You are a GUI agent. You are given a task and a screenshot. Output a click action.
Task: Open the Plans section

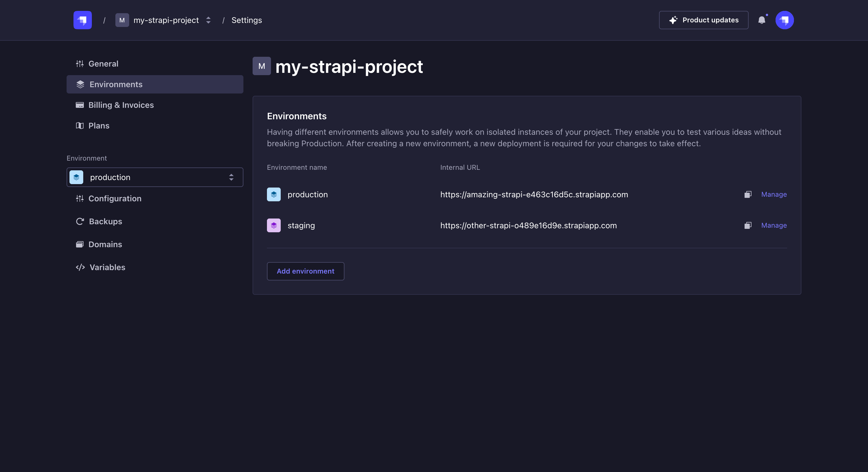click(155, 126)
